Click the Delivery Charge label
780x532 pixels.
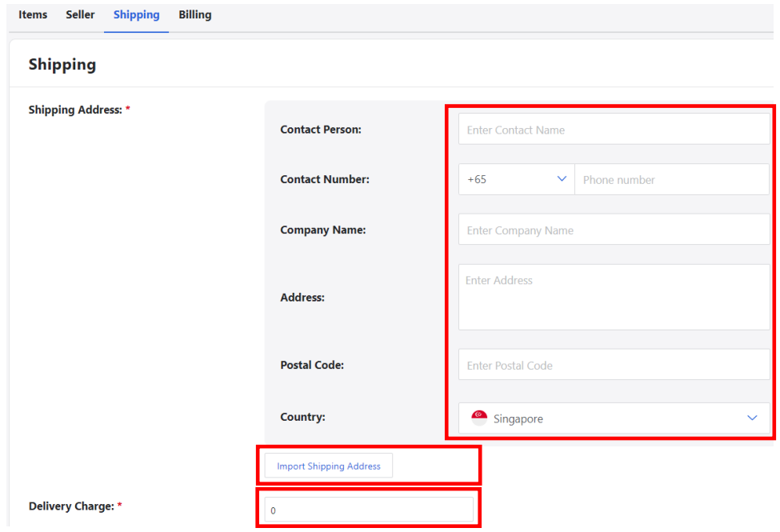coord(71,506)
